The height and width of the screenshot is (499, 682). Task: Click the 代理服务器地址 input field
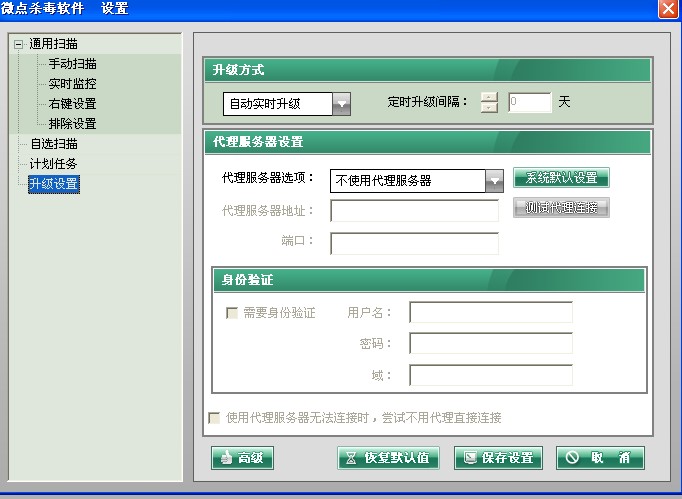pos(415,211)
